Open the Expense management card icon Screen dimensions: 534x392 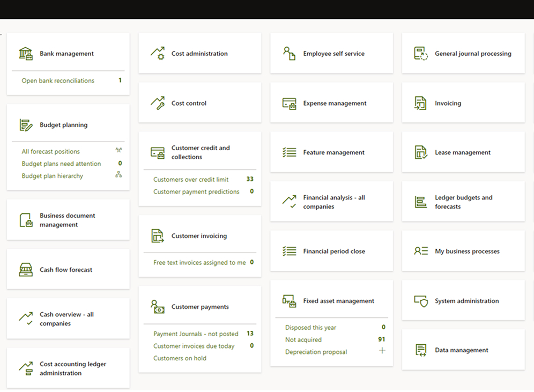click(x=289, y=103)
